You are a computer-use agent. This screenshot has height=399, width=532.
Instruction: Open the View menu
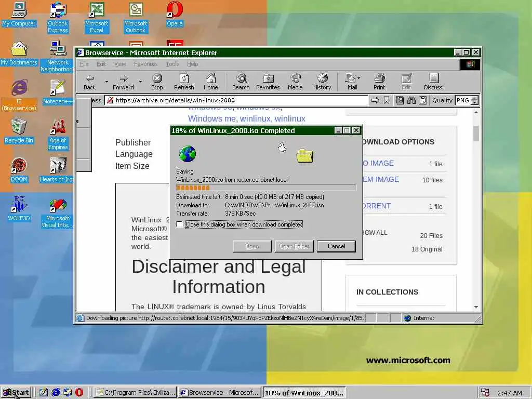[x=120, y=64]
